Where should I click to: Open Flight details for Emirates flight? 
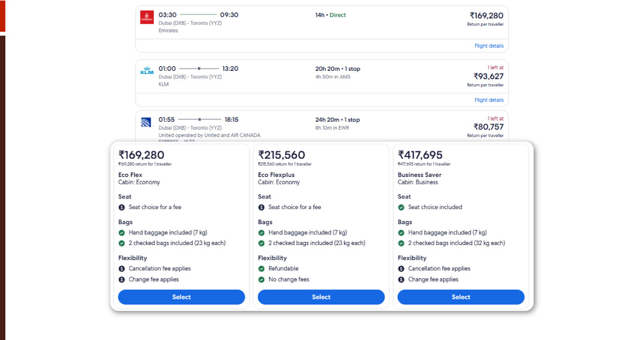[x=489, y=46]
